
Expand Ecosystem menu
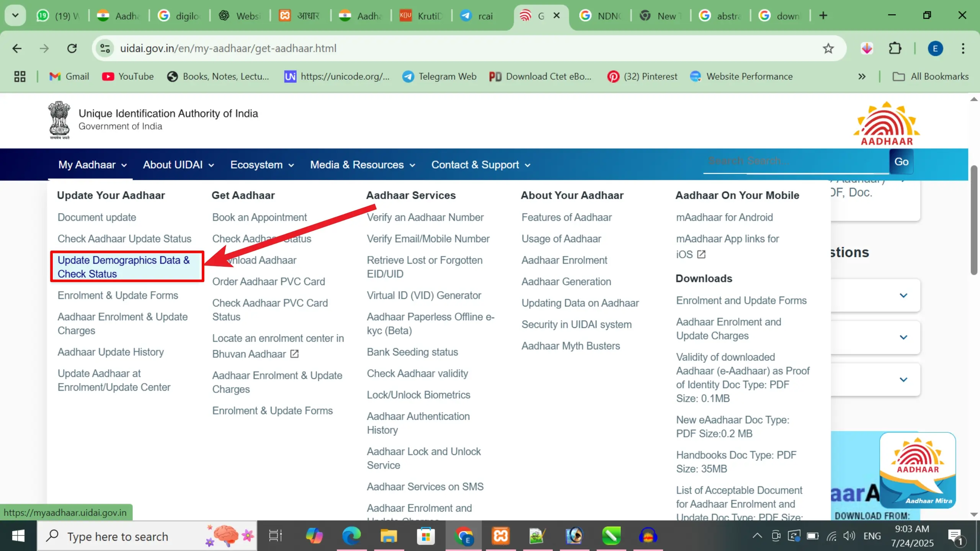[262, 165]
